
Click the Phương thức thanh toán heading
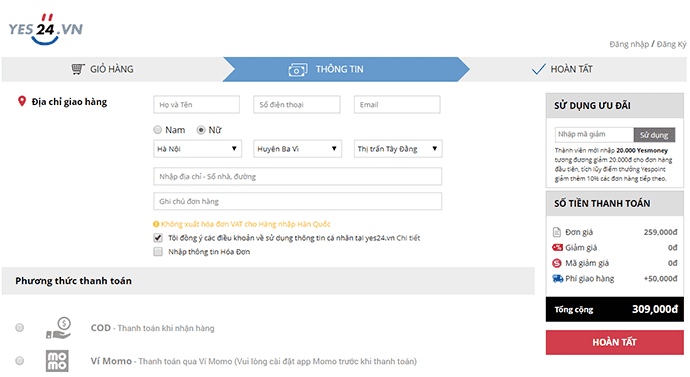pos(73,281)
